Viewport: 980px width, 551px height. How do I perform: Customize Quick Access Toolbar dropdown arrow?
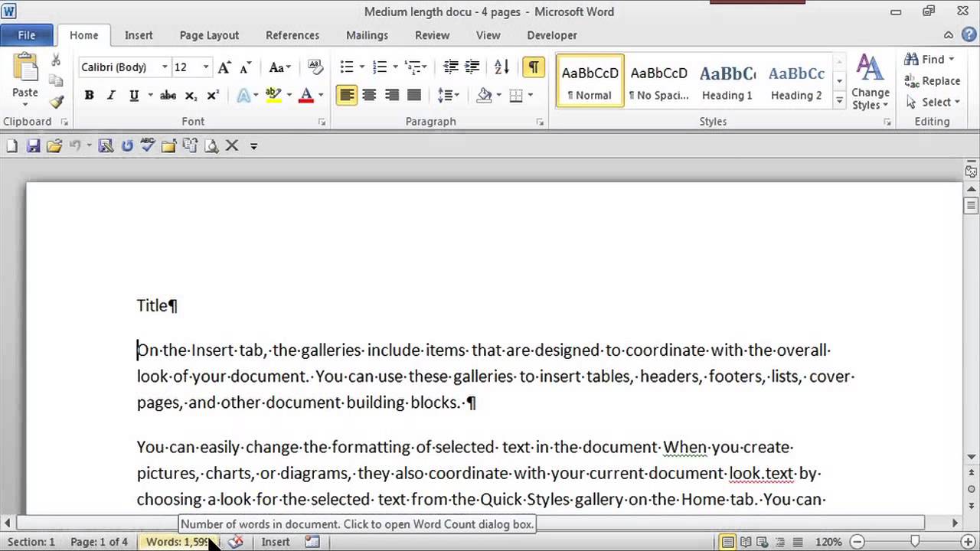(x=253, y=145)
